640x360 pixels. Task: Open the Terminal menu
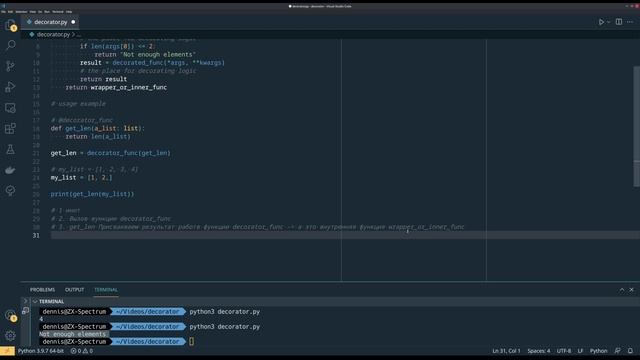58,12
